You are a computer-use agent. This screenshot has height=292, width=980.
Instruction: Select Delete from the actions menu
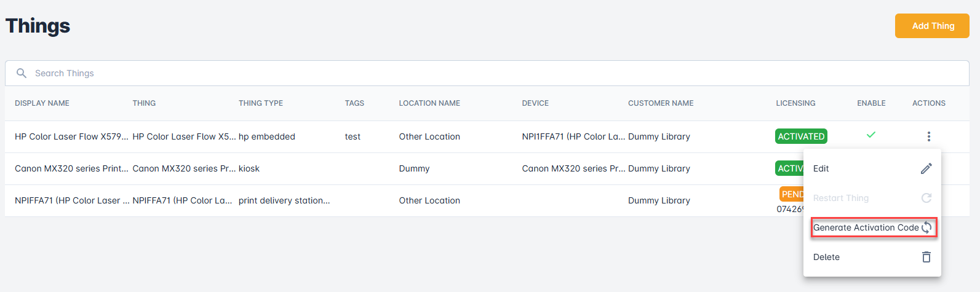(826, 257)
